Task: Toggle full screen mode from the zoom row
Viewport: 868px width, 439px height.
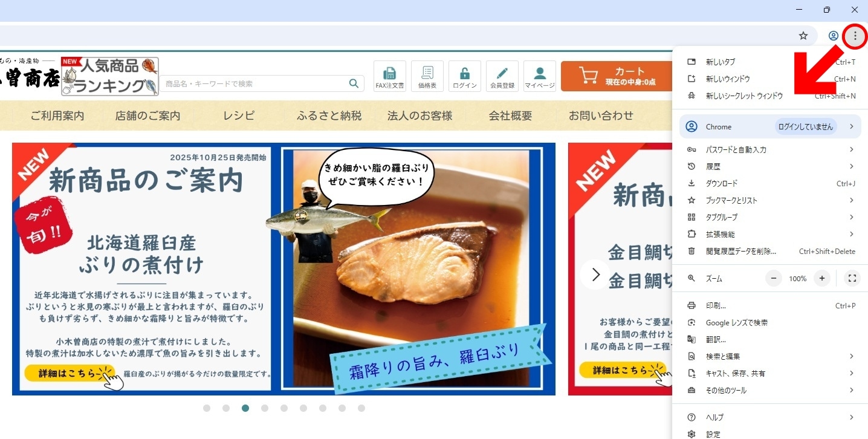Action: pos(852,278)
